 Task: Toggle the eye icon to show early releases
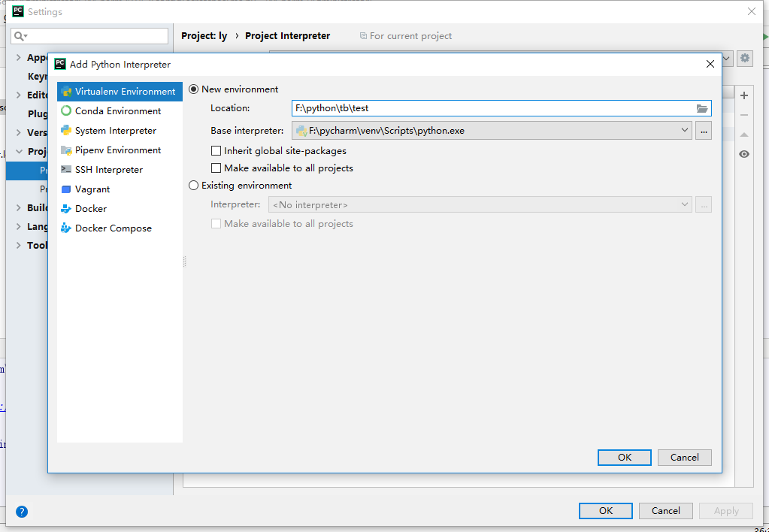(x=744, y=155)
